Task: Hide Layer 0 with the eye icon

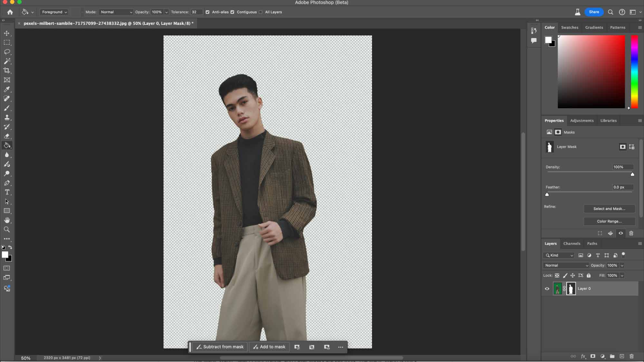Action: pos(547,289)
